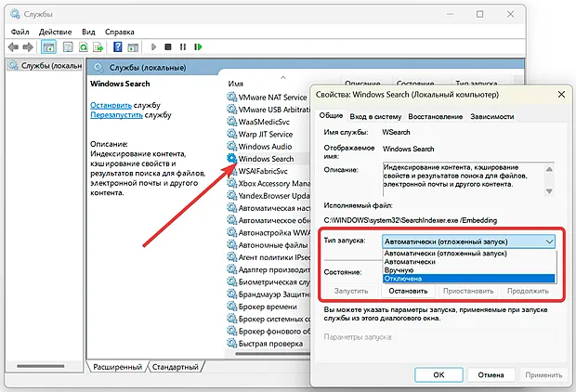Select the Xbox Accessory Management gear icon
The height and width of the screenshot is (392, 576).
coord(232,183)
